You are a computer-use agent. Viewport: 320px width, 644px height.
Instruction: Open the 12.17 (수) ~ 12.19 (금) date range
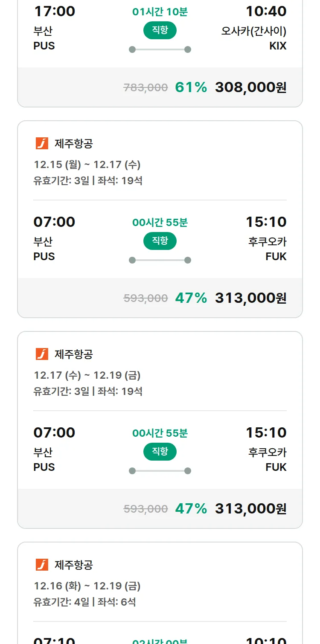tap(87, 375)
